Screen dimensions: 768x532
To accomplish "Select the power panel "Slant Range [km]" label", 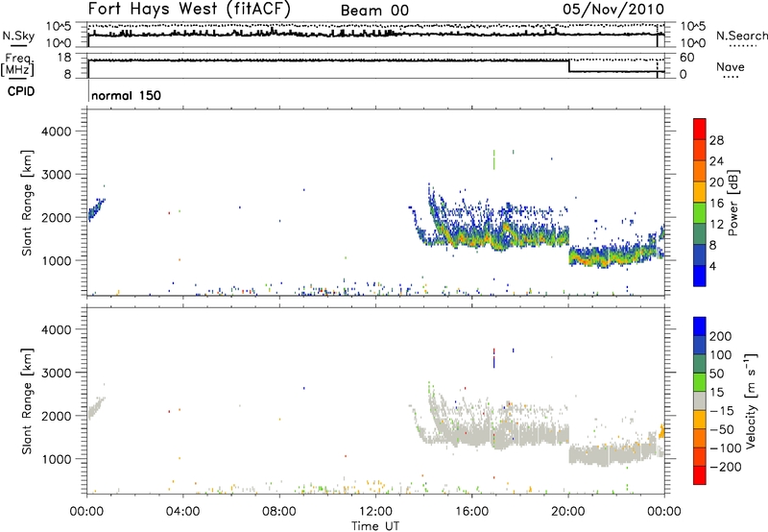I will [x=27, y=203].
